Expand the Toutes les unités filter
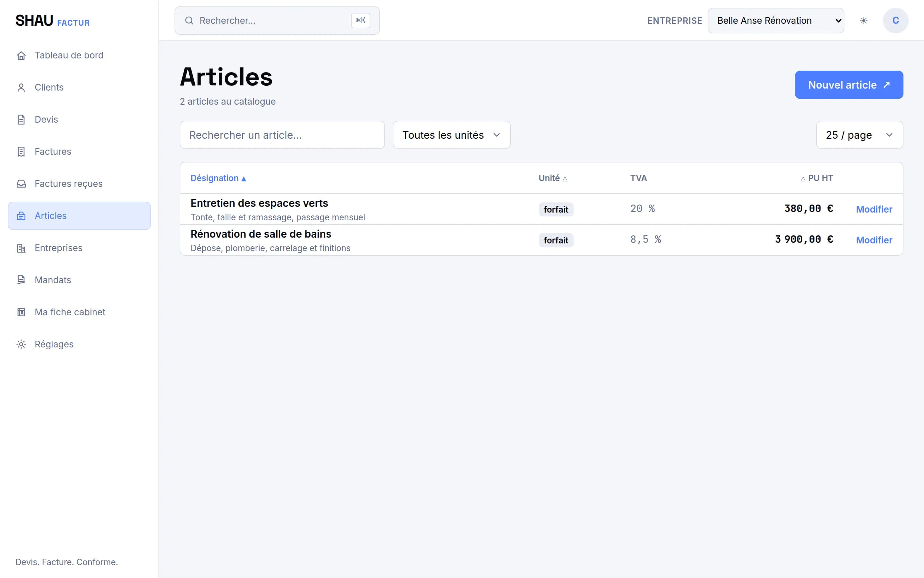This screenshot has height=578, width=924. pos(451,135)
